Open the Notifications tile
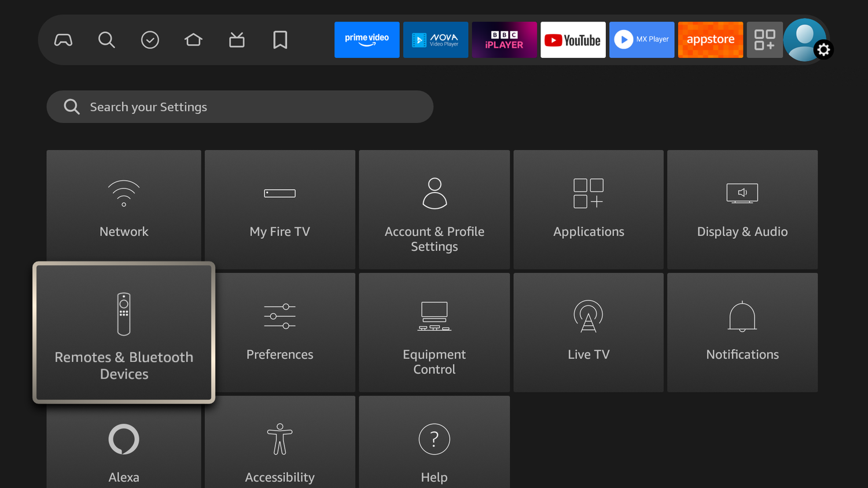The width and height of the screenshot is (868, 488). (x=742, y=332)
